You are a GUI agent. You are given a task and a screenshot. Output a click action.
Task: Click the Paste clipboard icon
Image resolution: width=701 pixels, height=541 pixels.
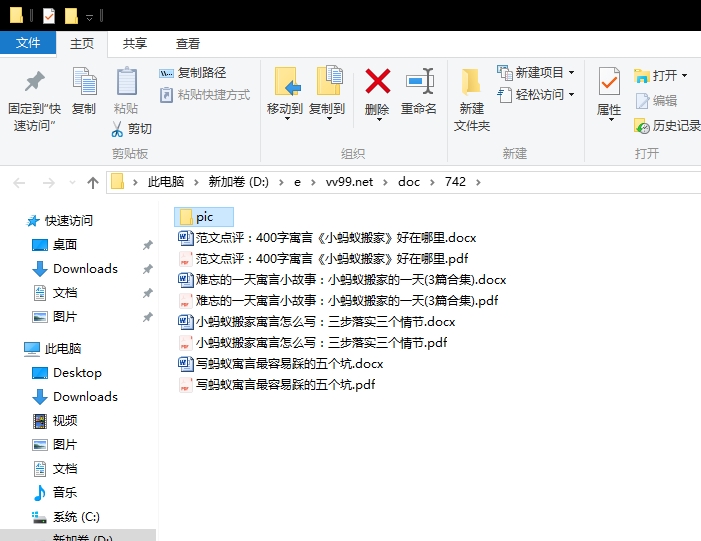tap(127, 81)
